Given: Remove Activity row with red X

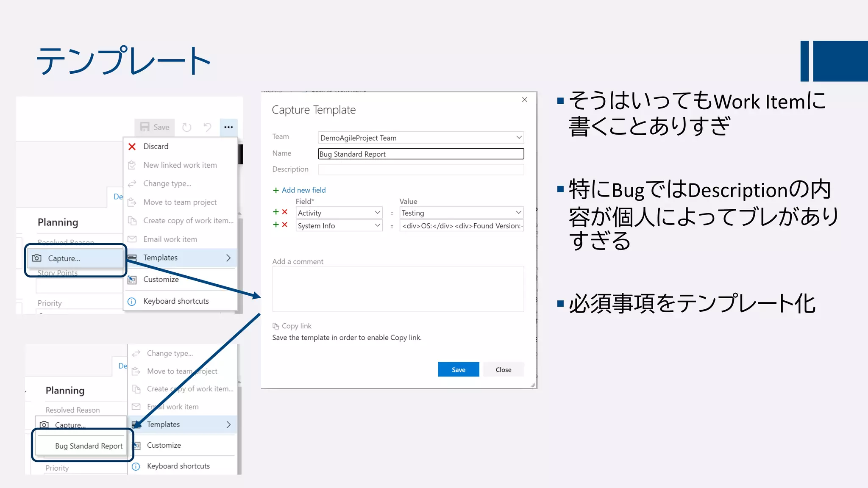Looking at the screenshot, I should [285, 212].
